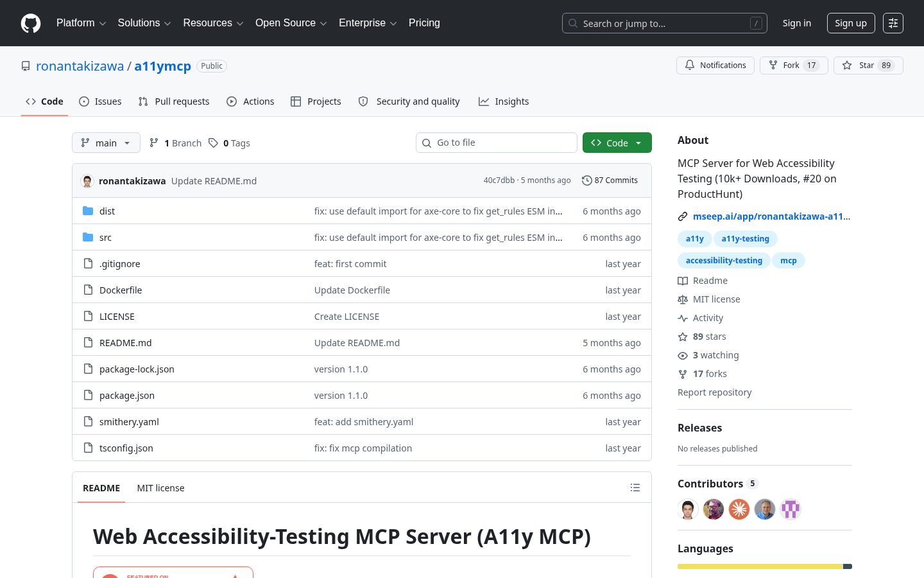The height and width of the screenshot is (578, 924).
Task: View the 1 Branch list
Action: [x=175, y=143]
